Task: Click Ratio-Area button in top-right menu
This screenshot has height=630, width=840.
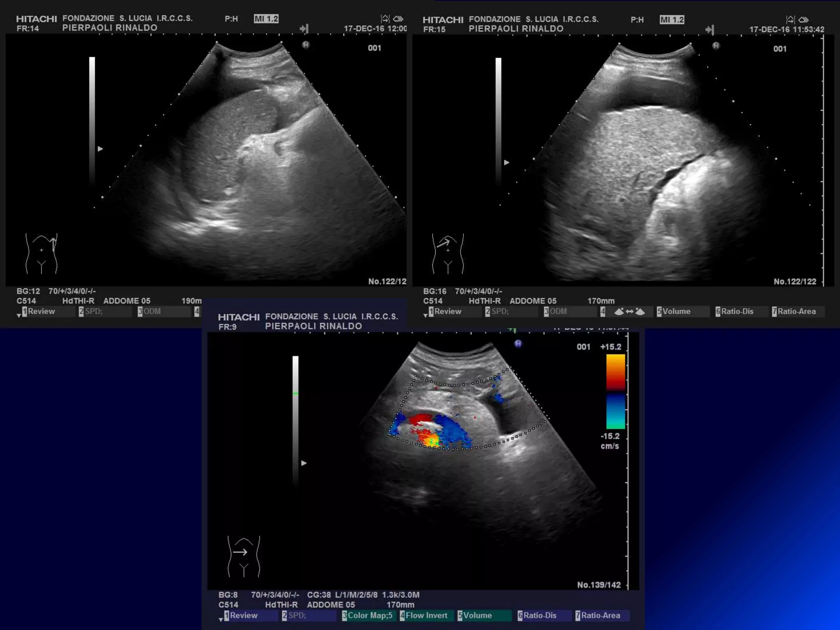Action: tap(796, 312)
